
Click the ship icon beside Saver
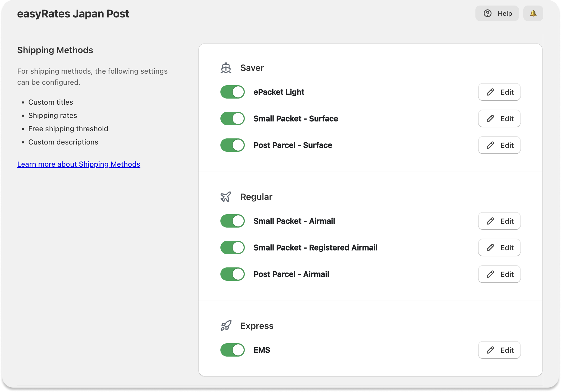tap(226, 68)
